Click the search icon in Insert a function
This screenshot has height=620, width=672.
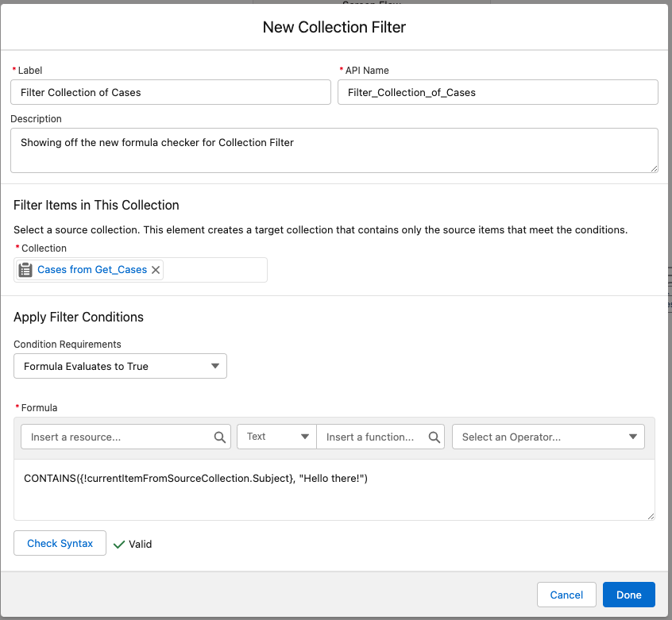point(434,437)
